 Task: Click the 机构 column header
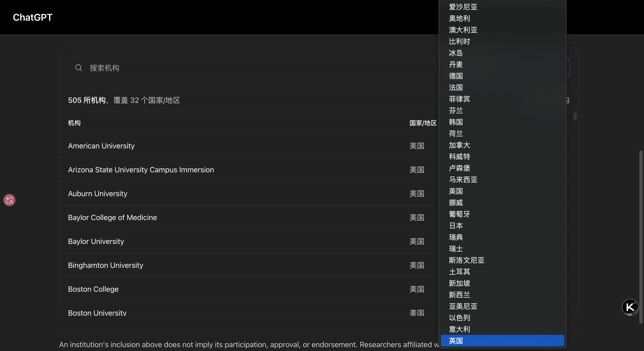click(74, 123)
